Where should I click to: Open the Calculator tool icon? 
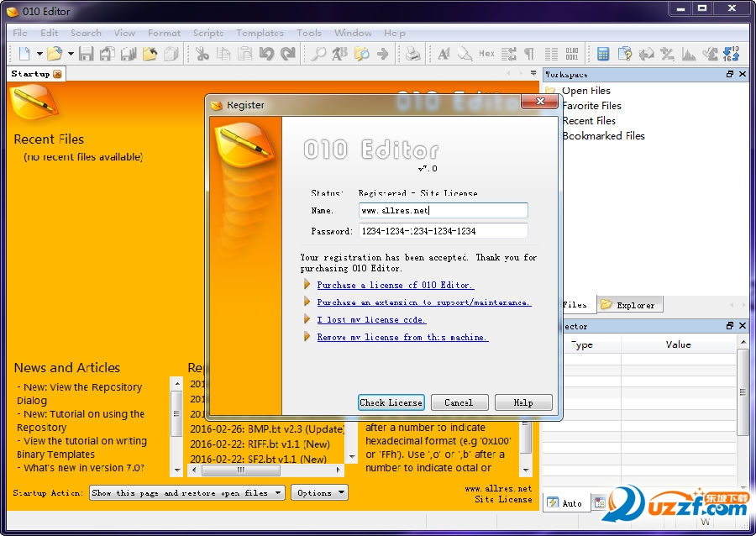tap(602, 54)
